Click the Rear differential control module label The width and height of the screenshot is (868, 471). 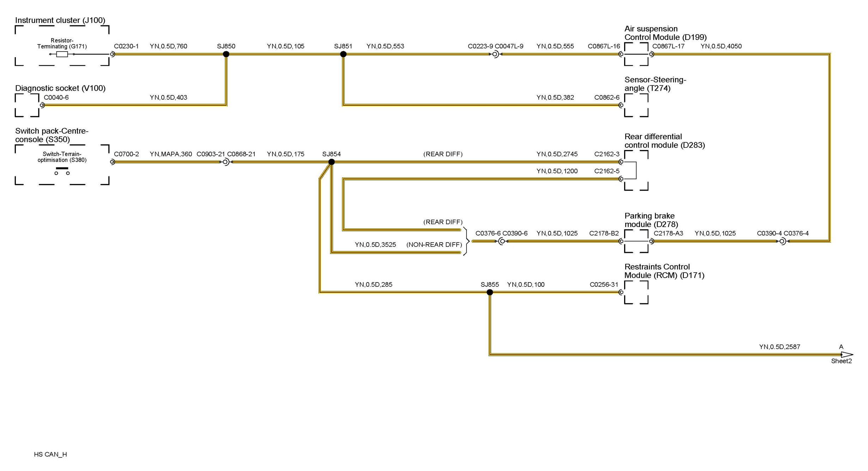click(x=664, y=141)
